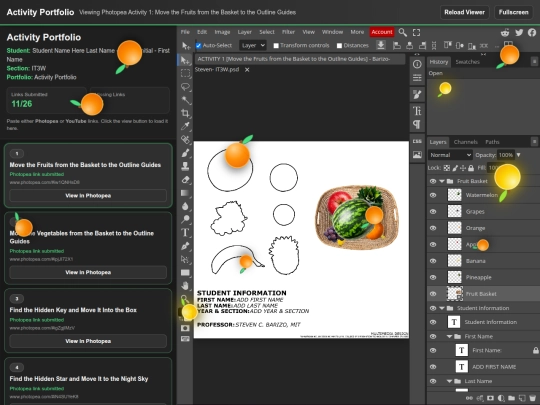The width and height of the screenshot is (540, 405).
Task: Select the Crop tool
Action: [185, 113]
